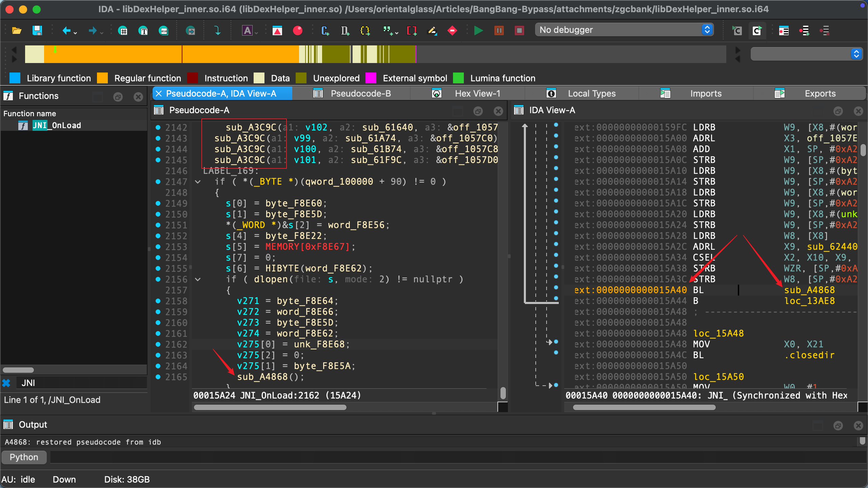
Task: Click the Pseudocode-A horizontal scrollbar
Action: pos(270,407)
